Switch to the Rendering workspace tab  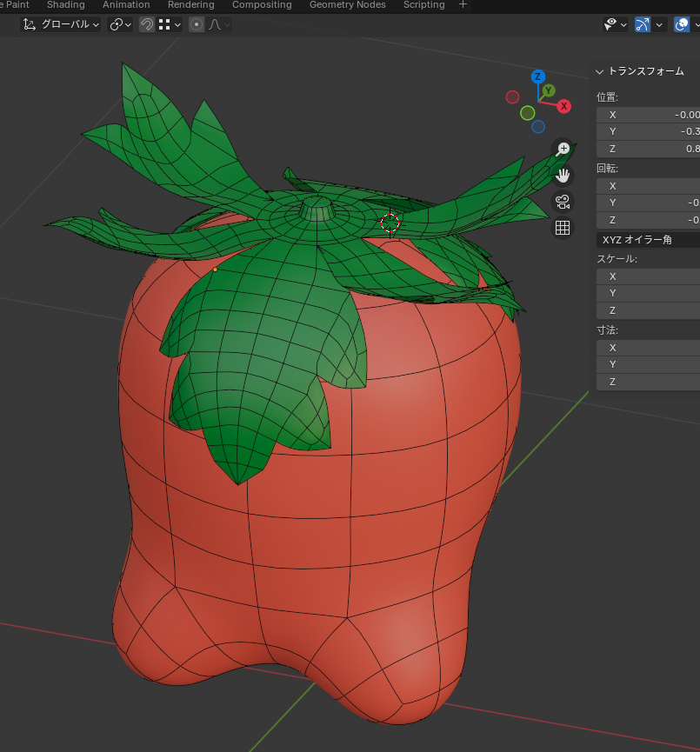coord(191,5)
